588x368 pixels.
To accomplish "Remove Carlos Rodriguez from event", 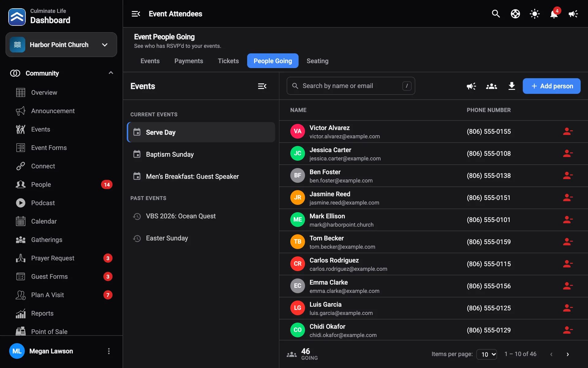I will (x=568, y=264).
